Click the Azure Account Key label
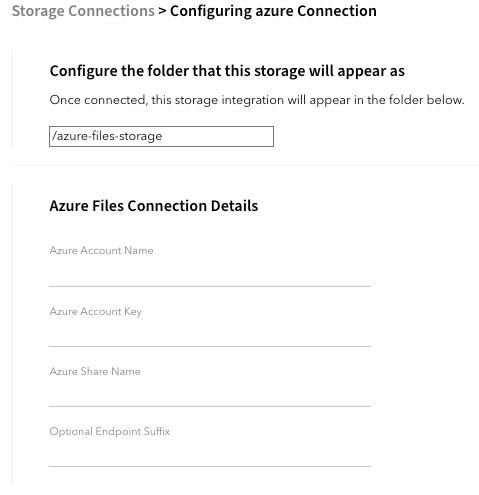This screenshot has width=479, height=495. (x=96, y=311)
